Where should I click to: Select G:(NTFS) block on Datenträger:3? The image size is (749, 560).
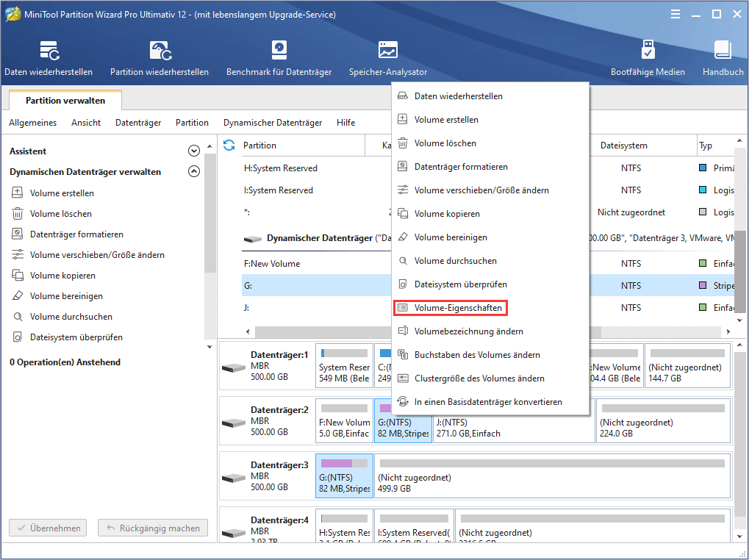(344, 475)
